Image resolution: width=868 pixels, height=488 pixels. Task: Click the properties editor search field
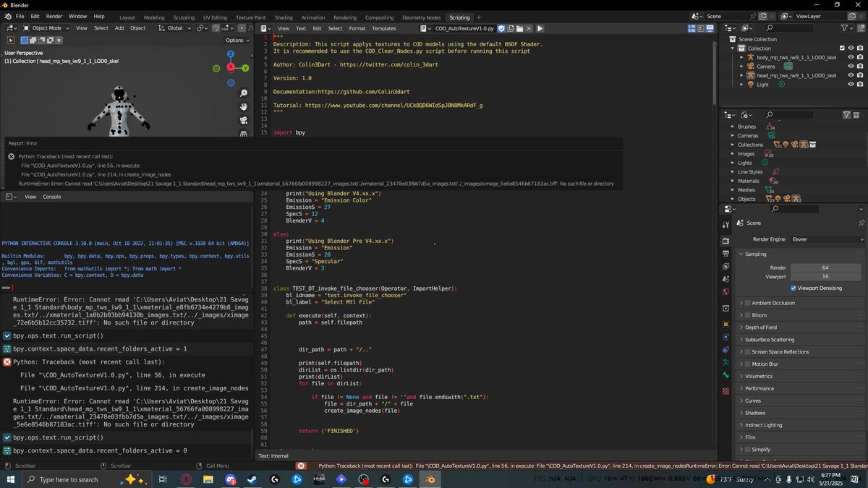pos(794,209)
